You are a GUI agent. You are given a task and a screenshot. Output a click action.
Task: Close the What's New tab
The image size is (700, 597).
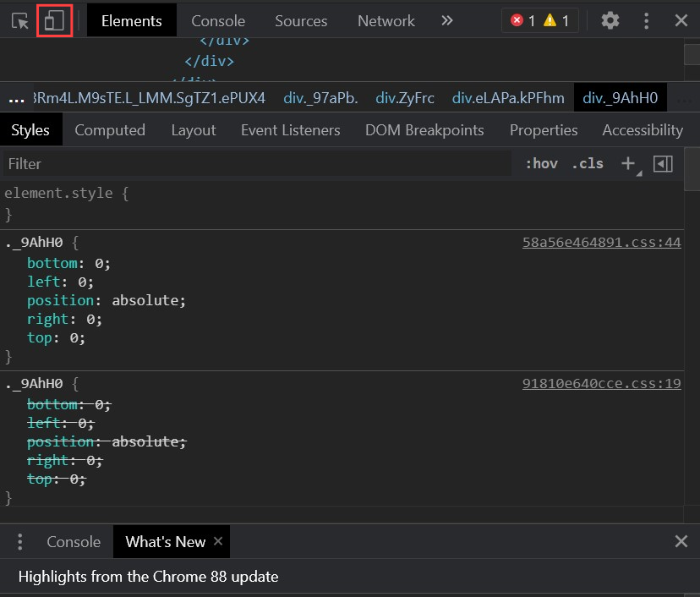[x=218, y=541]
